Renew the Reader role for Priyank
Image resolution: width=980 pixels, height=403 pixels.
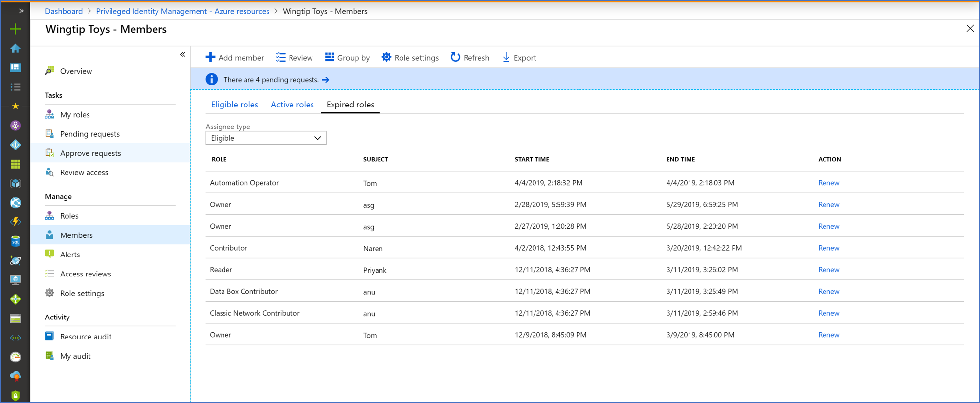point(828,270)
